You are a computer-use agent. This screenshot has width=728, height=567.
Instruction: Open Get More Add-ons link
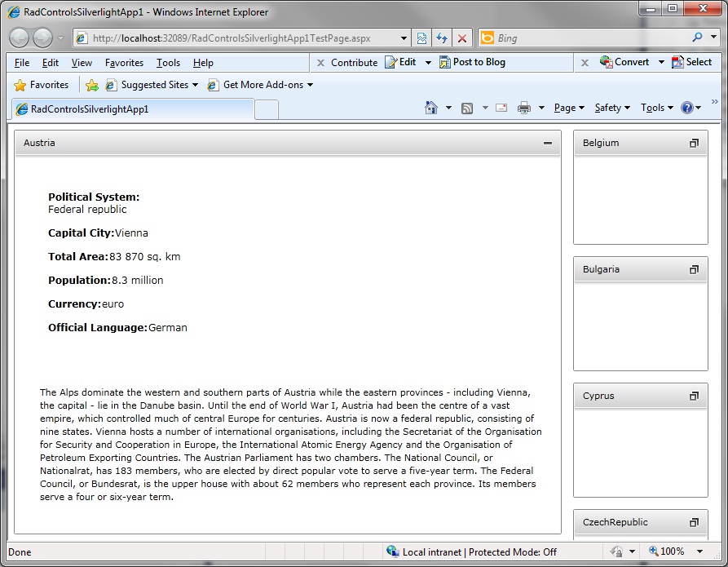click(x=260, y=85)
